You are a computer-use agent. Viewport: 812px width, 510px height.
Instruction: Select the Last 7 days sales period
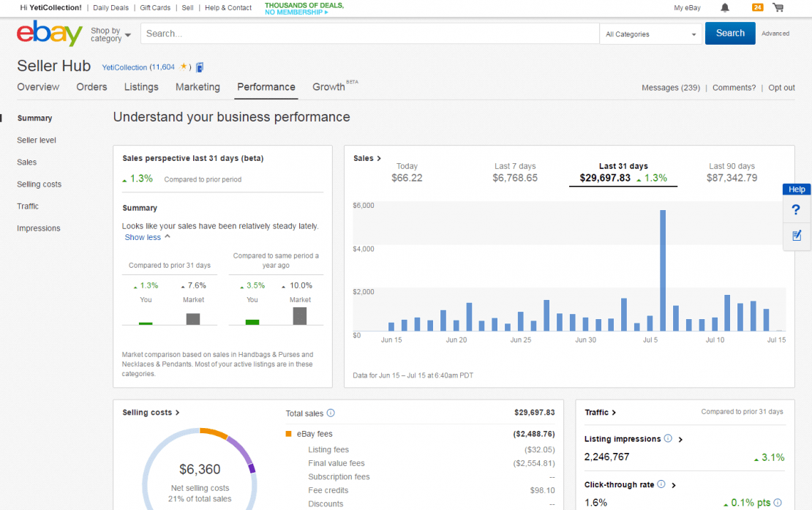[515, 170]
